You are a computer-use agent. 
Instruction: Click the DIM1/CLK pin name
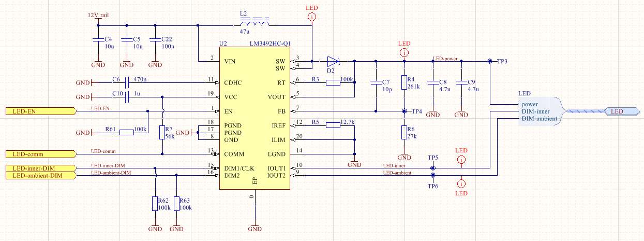(239, 168)
